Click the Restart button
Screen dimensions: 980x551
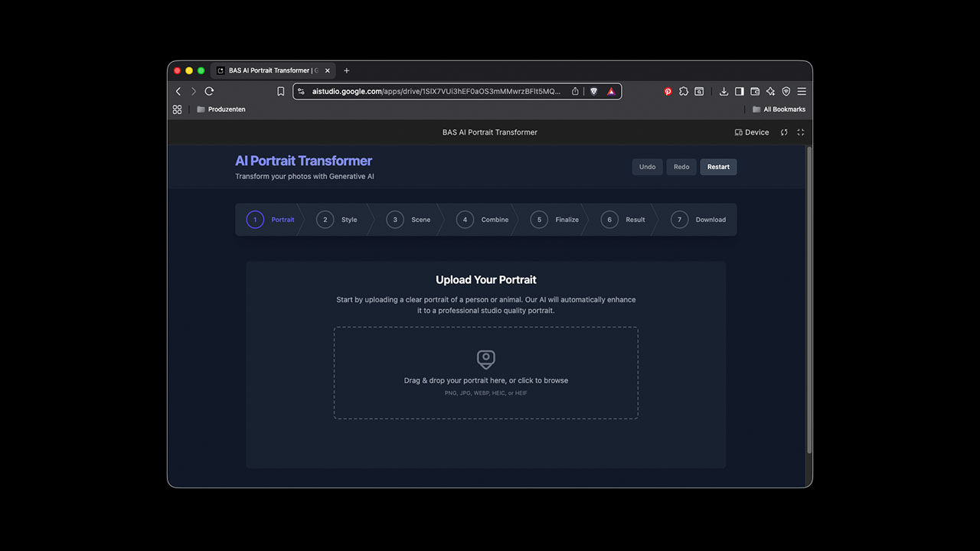(718, 167)
